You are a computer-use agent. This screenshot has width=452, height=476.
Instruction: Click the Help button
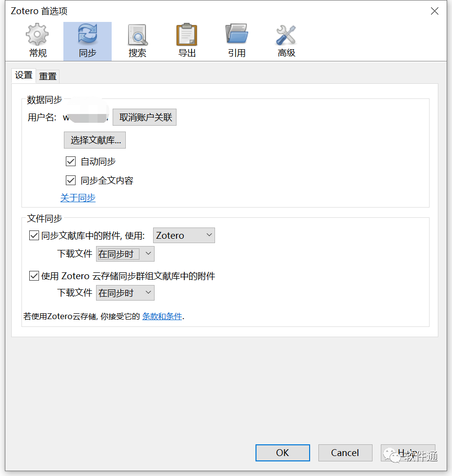(408, 453)
